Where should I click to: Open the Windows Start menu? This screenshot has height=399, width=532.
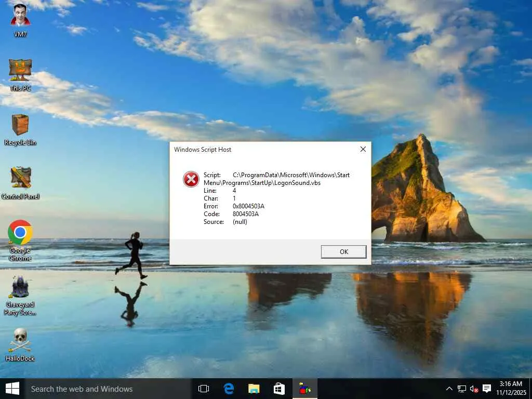[12, 389]
